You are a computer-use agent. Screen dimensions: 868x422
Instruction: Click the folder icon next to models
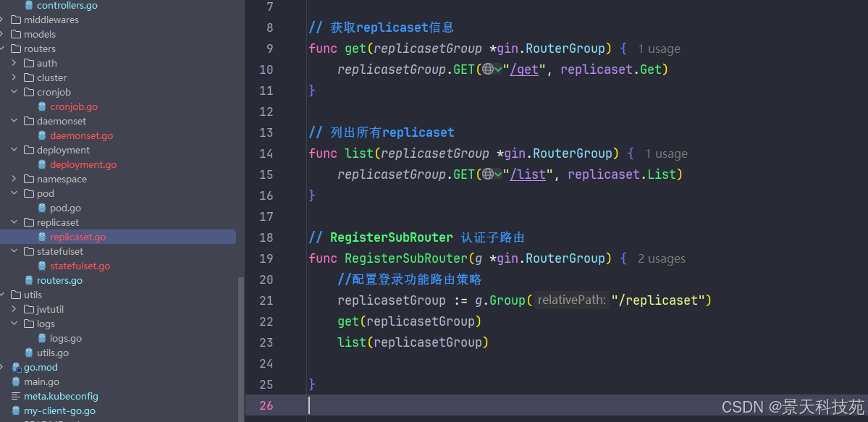(x=15, y=34)
